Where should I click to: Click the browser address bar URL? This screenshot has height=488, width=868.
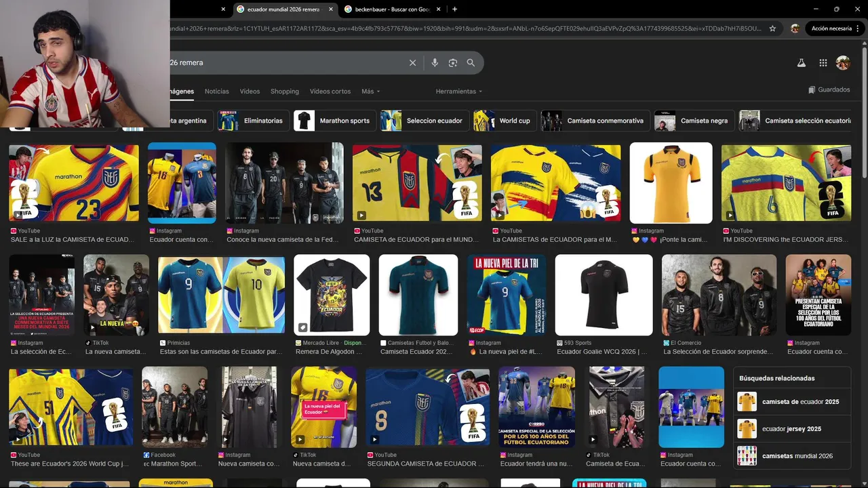(465, 28)
